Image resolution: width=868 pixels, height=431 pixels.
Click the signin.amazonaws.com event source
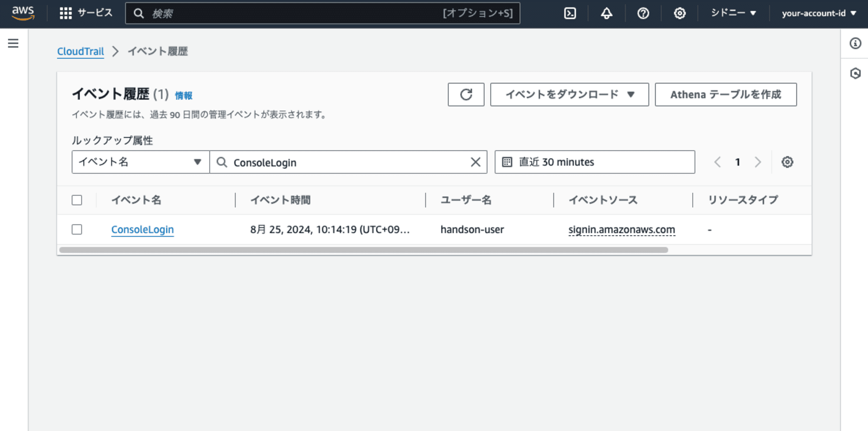[x=622, y=229]
